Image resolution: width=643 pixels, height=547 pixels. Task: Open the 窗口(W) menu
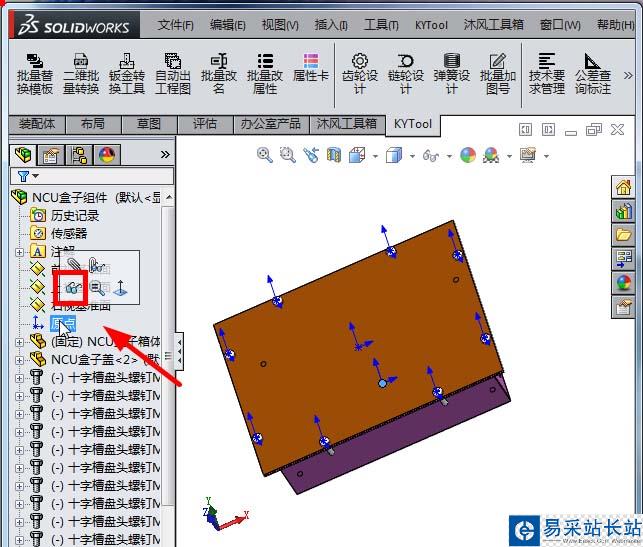560,25
